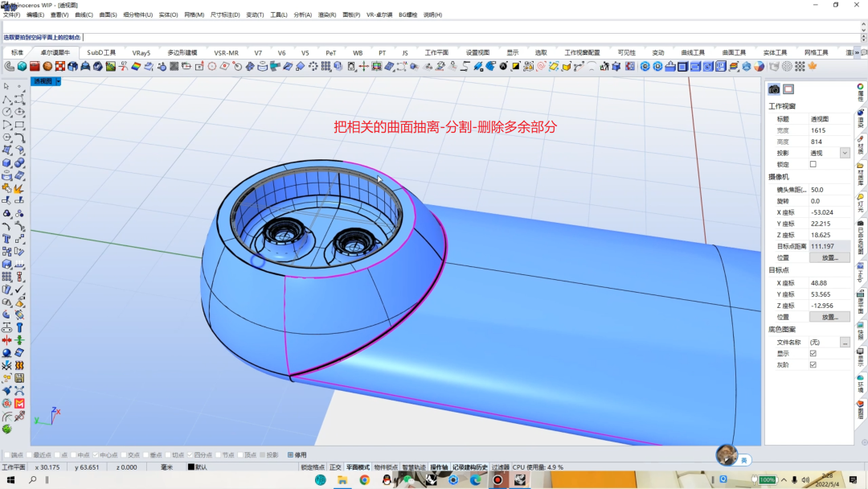Enable the 交点 osnap checkbox
This screenshot has width=868, height=489.
point(124,455)
